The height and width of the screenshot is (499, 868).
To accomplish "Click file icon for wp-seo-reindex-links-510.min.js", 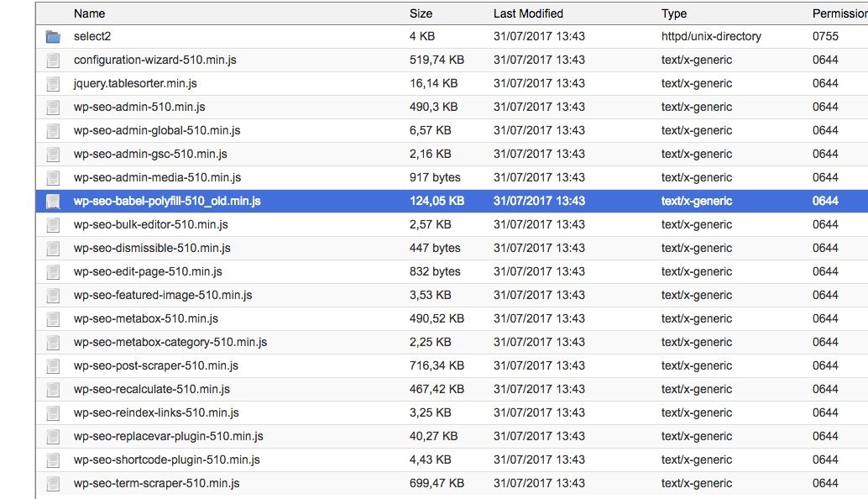I will pos(53,413).
